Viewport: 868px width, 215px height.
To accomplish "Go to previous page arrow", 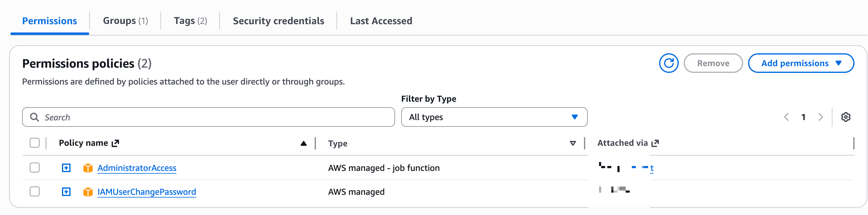I will (786, 117).
